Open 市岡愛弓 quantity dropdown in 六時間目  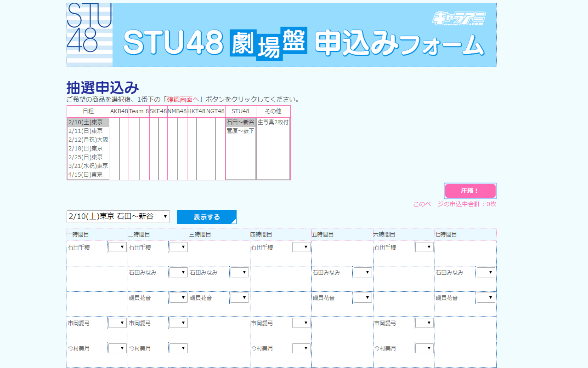(x=424, y=323)
